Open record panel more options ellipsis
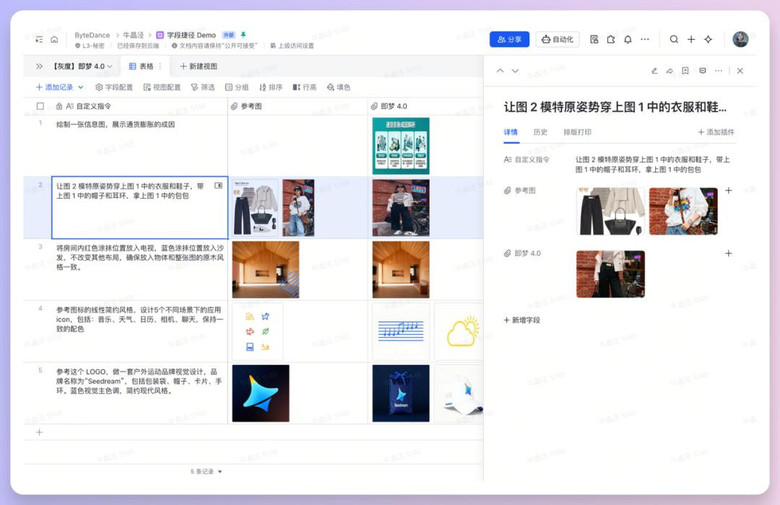 pos(718,71)
